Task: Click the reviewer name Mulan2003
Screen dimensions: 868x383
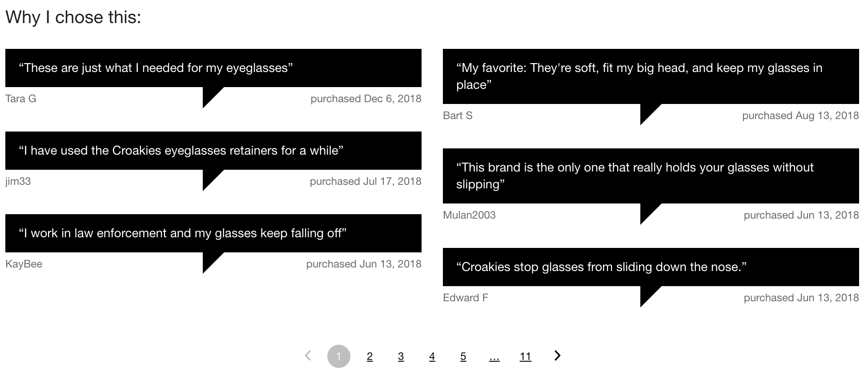Action: (470, 215)
